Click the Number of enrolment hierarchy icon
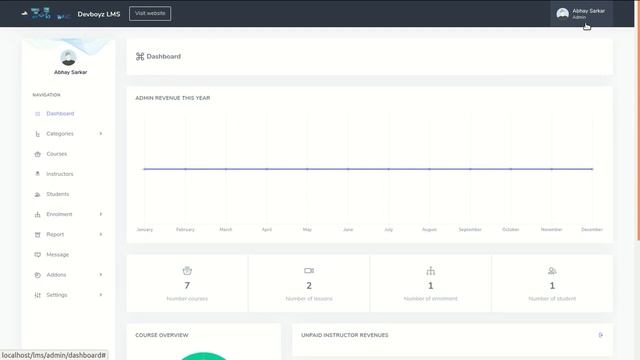This screenshot has width=640, height=360. (431, 271)
